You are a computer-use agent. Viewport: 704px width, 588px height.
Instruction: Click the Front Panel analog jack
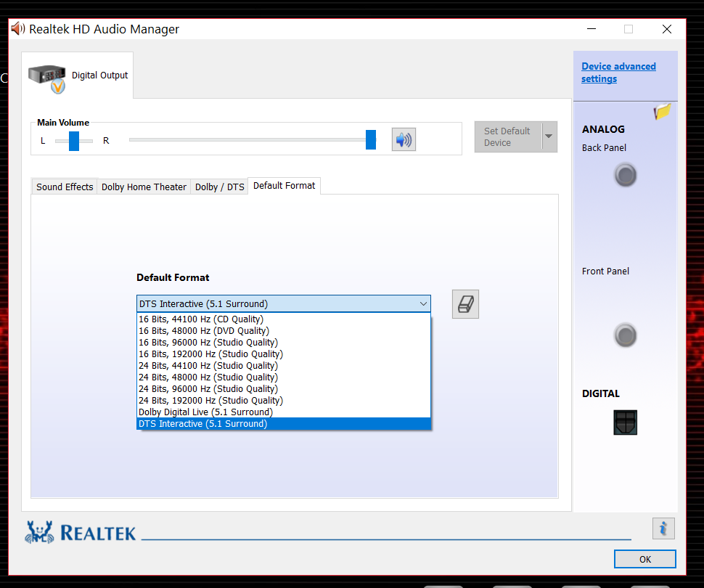coord(626,335)
